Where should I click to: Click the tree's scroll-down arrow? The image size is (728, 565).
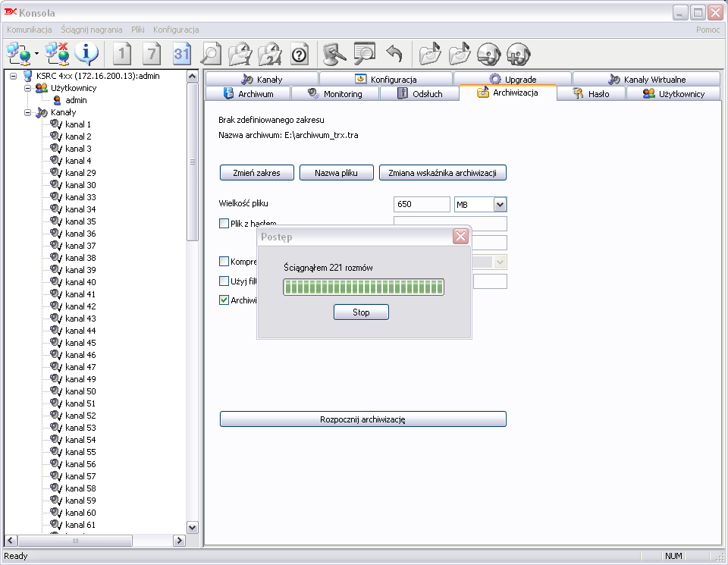pyautogui.click(x=192, y=527)
